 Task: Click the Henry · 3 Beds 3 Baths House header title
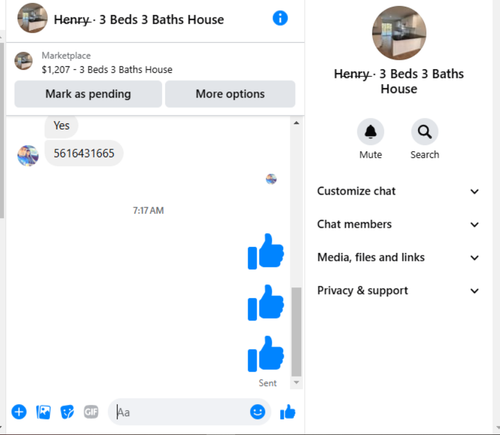click(x=139, y=20)
